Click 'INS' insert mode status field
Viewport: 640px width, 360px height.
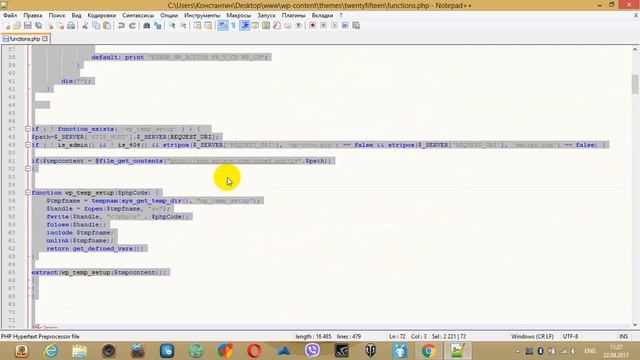point(623,336)
